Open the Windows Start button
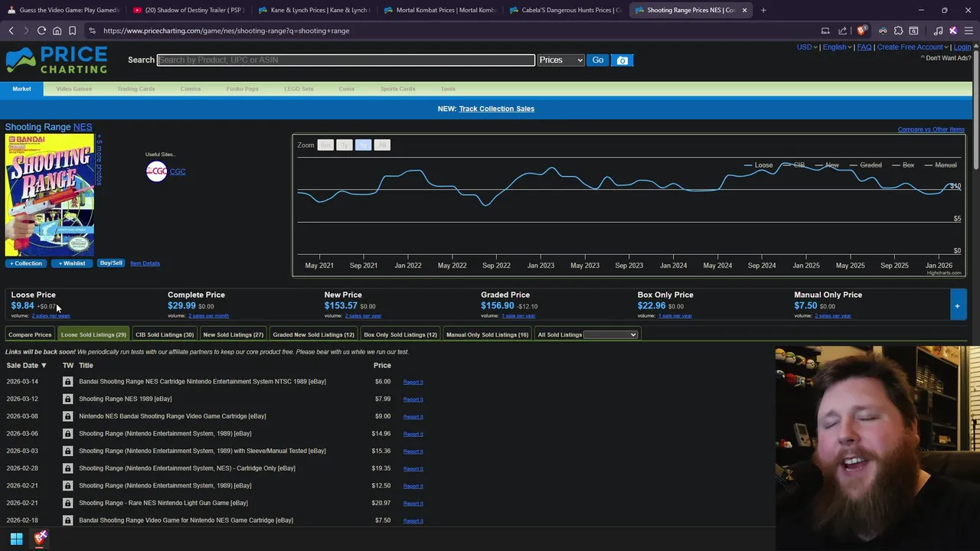The image size is (980, 551). point(16,539)
